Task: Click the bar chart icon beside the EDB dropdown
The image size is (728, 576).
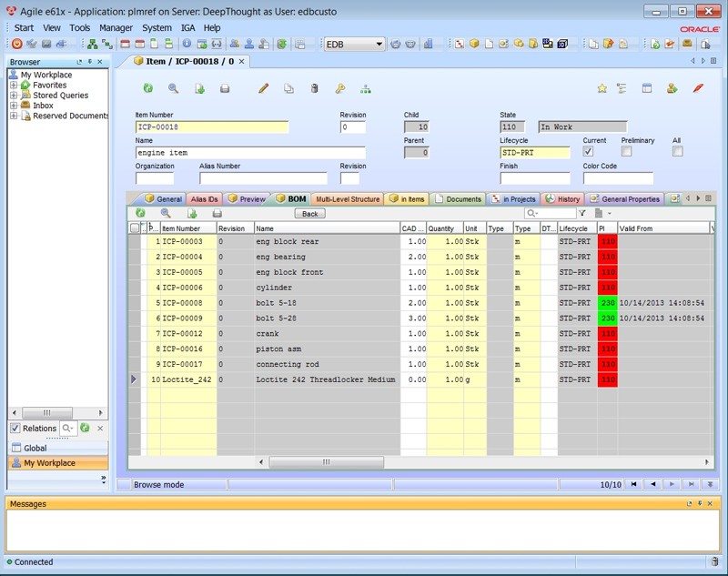Action: point(428,44)
